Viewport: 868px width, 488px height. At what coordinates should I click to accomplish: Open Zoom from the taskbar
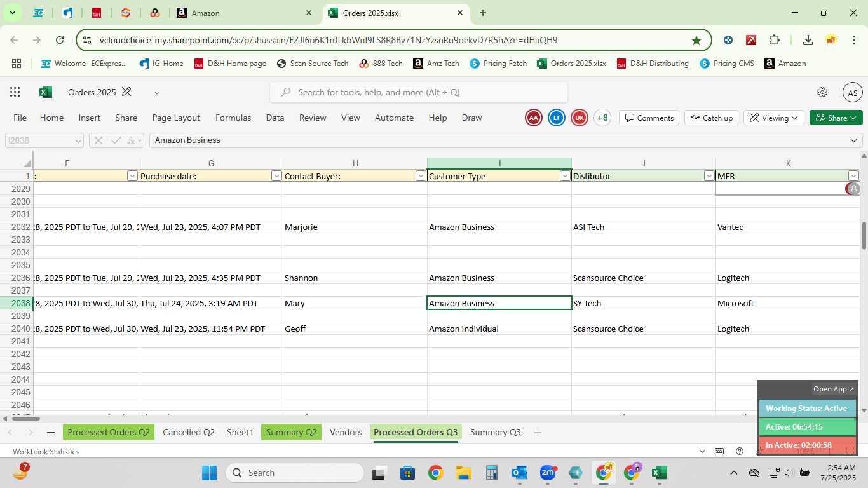pyautogui.click(x=548, y=473)
